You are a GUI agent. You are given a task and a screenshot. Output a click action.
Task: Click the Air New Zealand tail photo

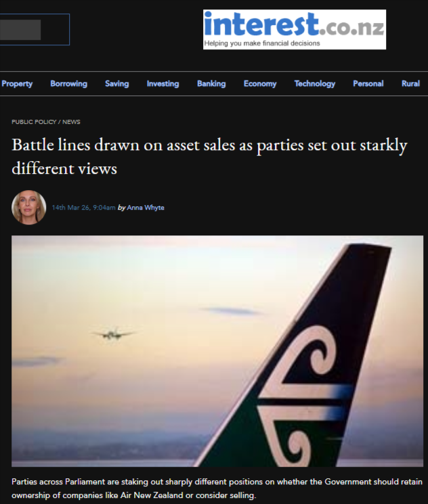pos(217,351)
